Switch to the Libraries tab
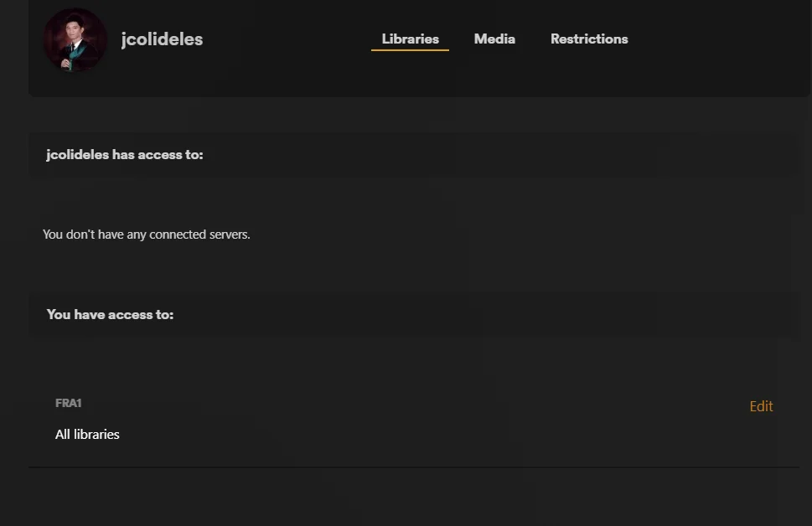Screen dimensions: 812x526 (410, 39)
